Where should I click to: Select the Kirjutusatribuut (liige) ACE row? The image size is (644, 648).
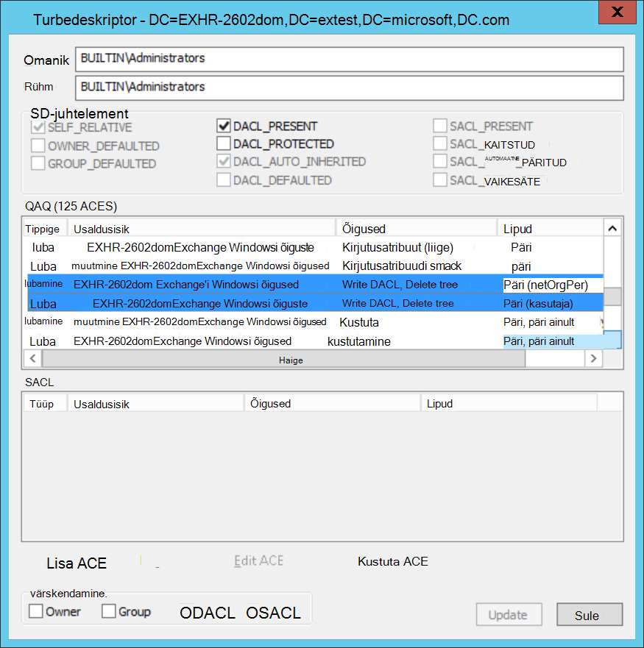313,248
